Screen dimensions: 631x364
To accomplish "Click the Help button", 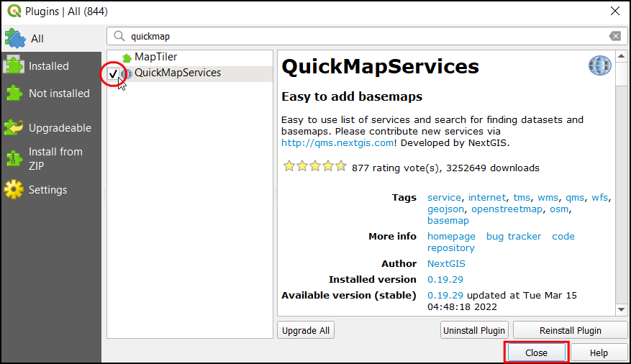I will click(599, 352).
